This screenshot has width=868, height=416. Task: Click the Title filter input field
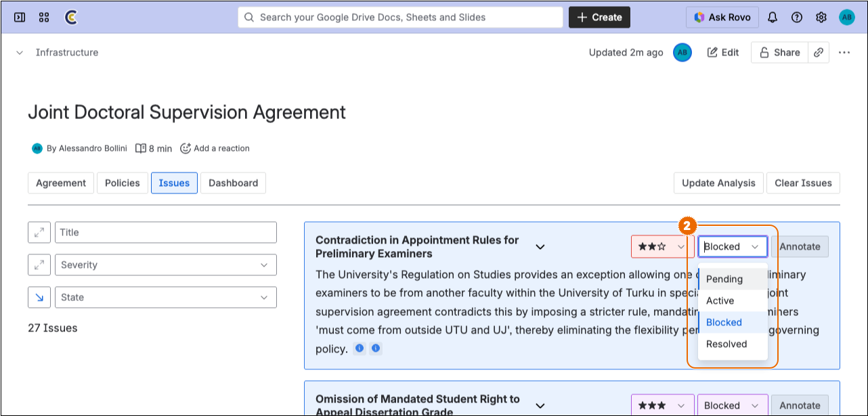tap(165, 232)
